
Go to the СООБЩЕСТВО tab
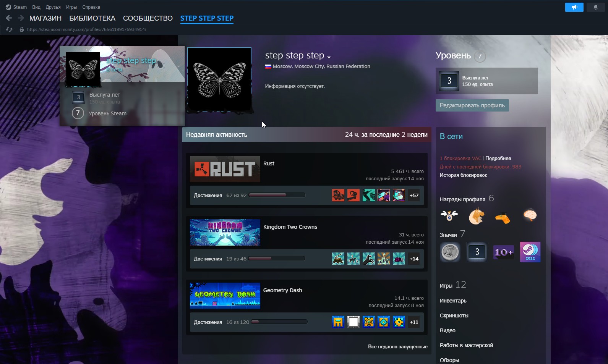coord(148,18)
